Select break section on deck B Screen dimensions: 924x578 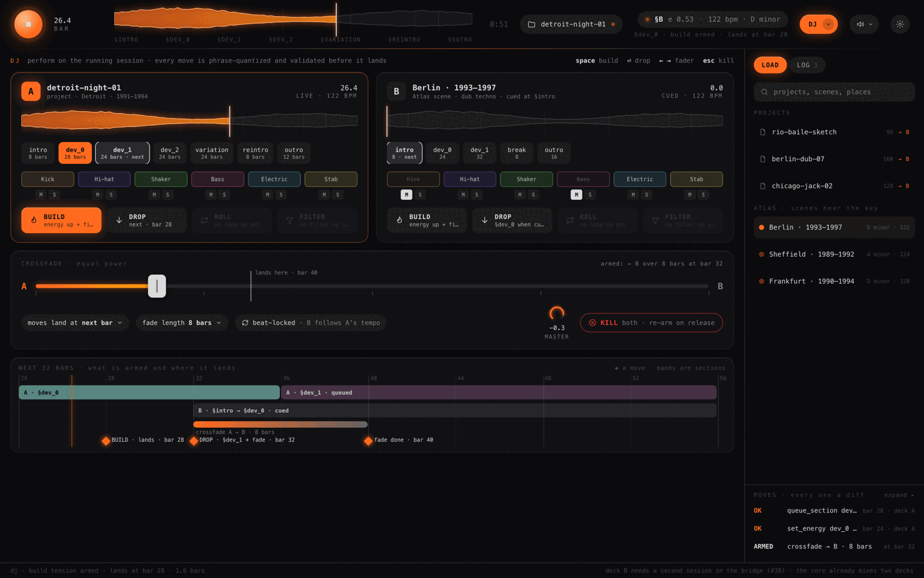(517, 153)
